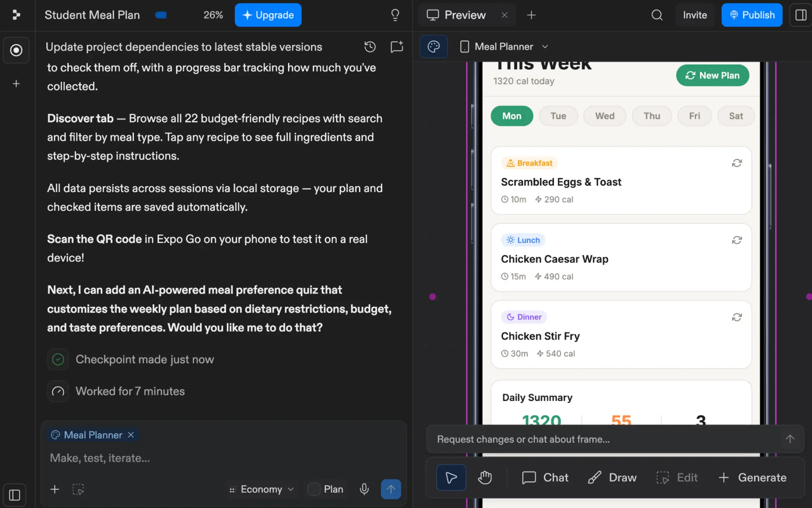Open the Economy model dropdown
Screen dimensions: 812x508
click(261, 489)
